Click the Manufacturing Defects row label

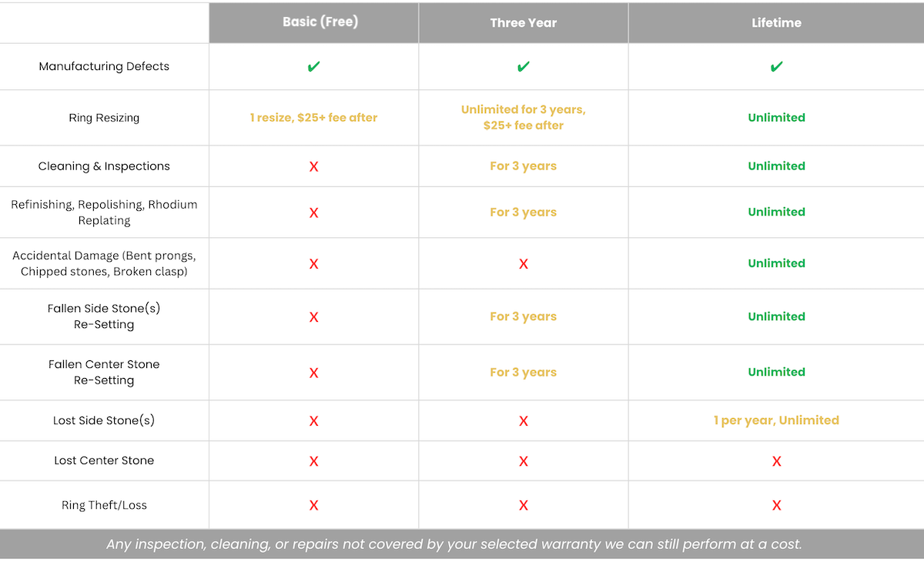(104, 66)
